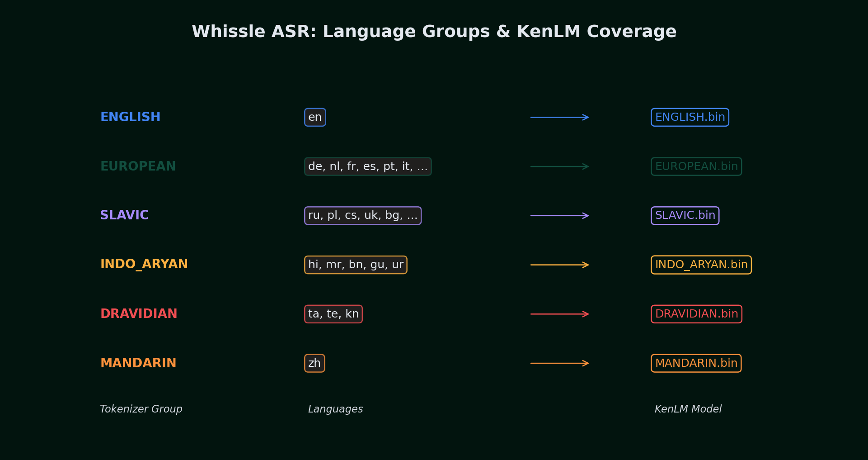Click the ENGLISH group label
This screenshot has height=460, width=868.
coord(131,116)
